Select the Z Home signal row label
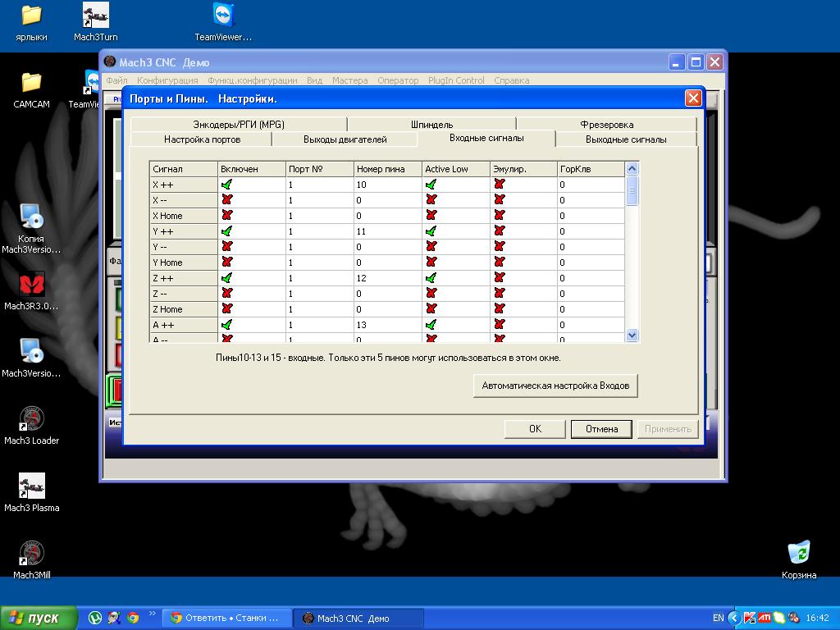The width and height of the screenshot is (840, 630). [x=183, y=309]
